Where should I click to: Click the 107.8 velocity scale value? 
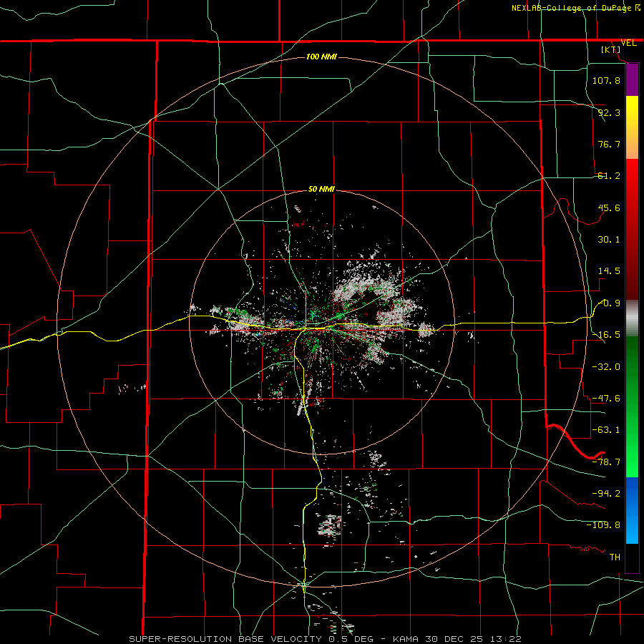[x=606, y=80]
